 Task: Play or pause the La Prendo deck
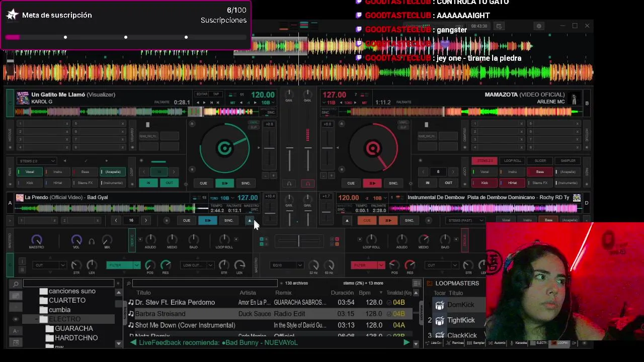tap(207, 220)
